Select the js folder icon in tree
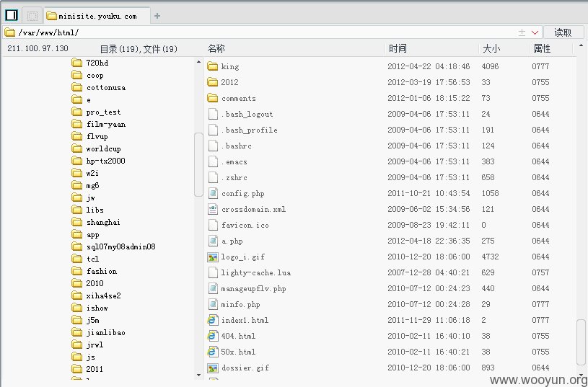This screenshot has width=588, height=387. (77, 357)
